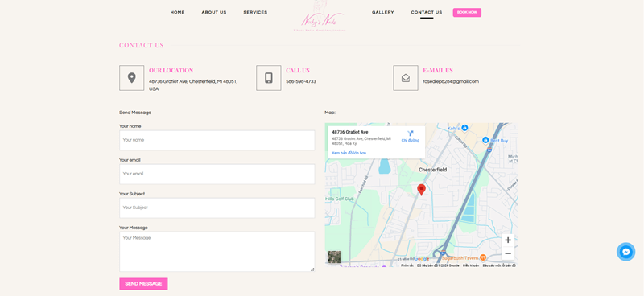Zoom out the map with minus

coord(508,253)
